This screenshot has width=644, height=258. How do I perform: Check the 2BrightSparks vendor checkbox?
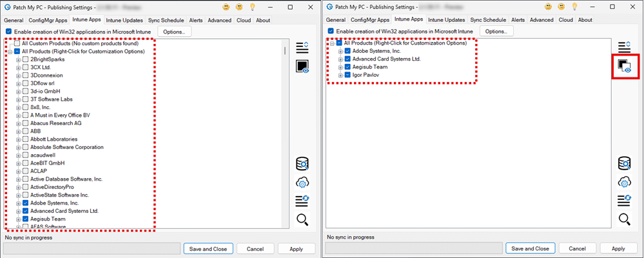point(25,59)
